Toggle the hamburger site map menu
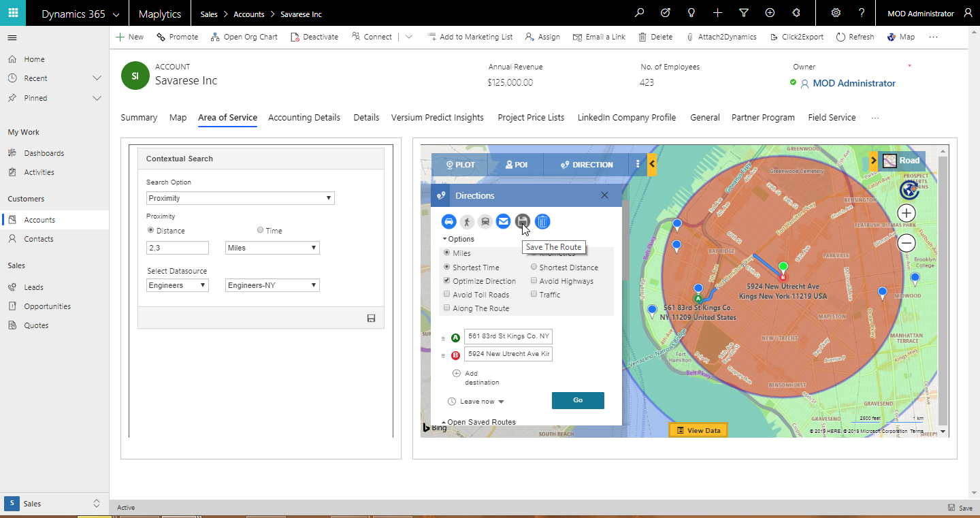 [x=12, y=37]
